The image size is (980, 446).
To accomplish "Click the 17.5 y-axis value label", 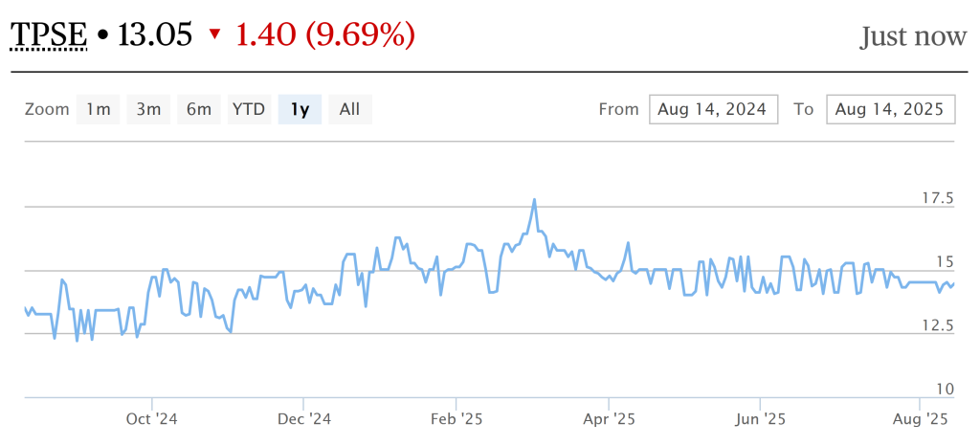I will coord(937,199).
